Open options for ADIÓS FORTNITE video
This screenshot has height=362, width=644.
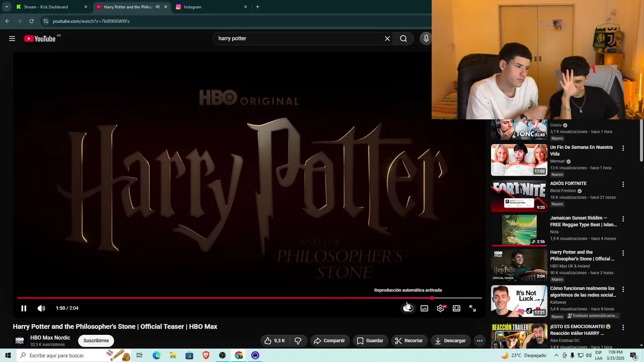click(623, 185)
